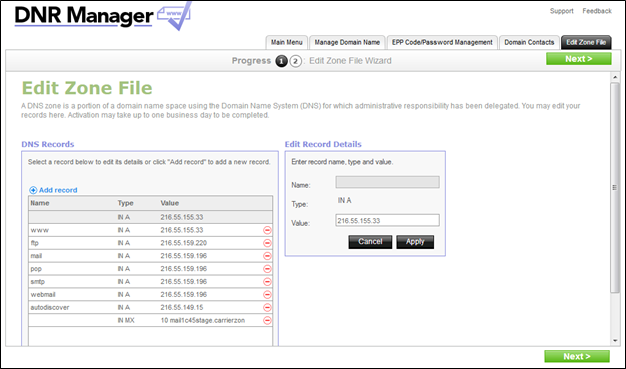
Task: Open the Feedback link
Action: click(x=597, y=11)
